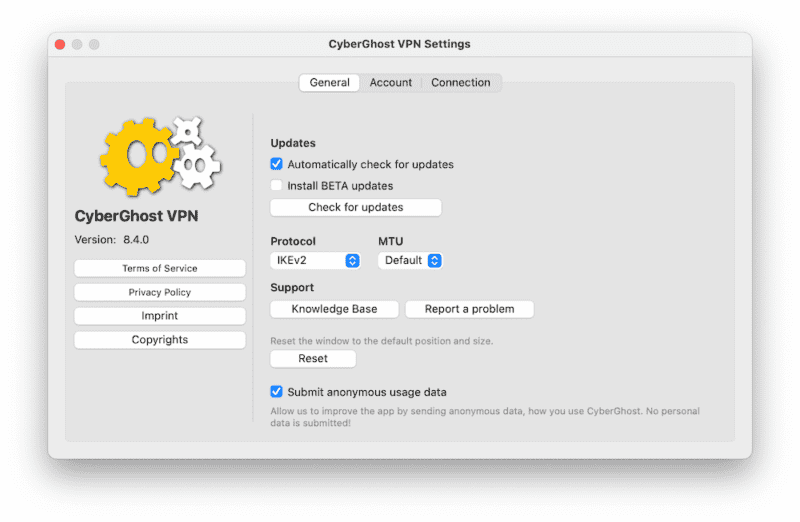Switch to the Connection tab
The image size is (800, 522).
461,82
